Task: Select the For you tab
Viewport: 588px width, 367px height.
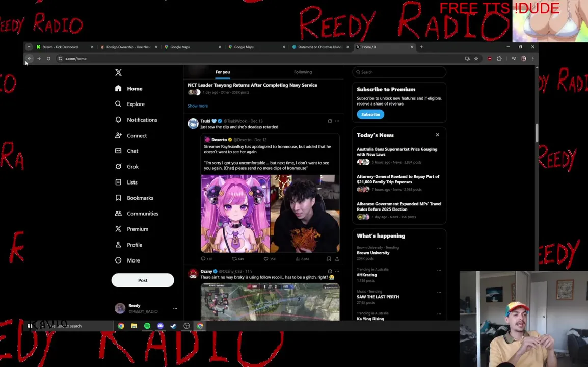Action: click(x=223, y=72)
